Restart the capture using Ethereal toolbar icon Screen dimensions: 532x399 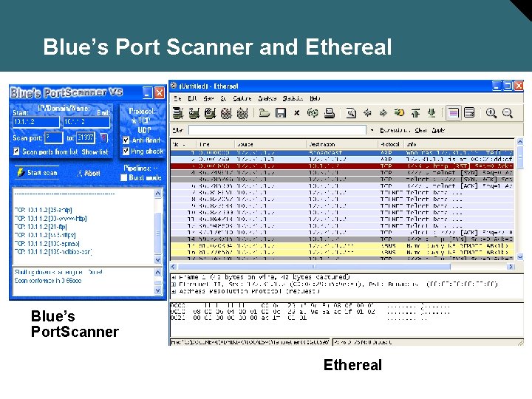(x=242, y=113)
